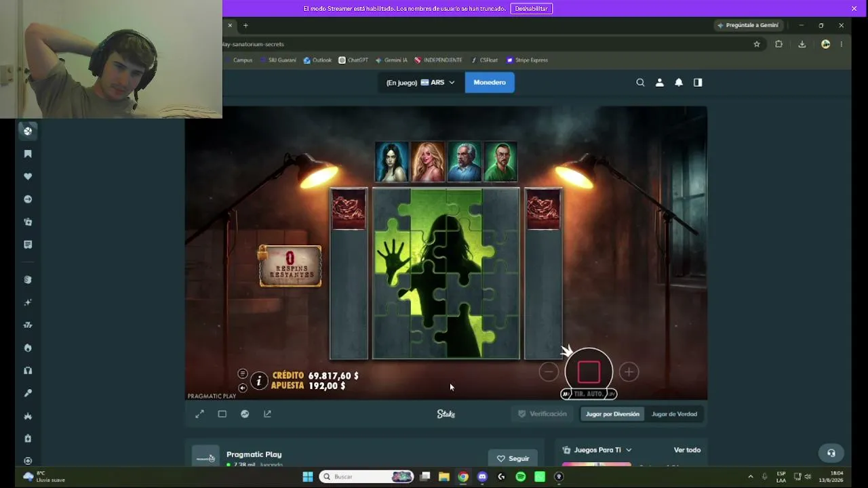The height and width of the screenshot is (488, 868).
Task: Open Discord from the taskbar
Action: (482, 476)
